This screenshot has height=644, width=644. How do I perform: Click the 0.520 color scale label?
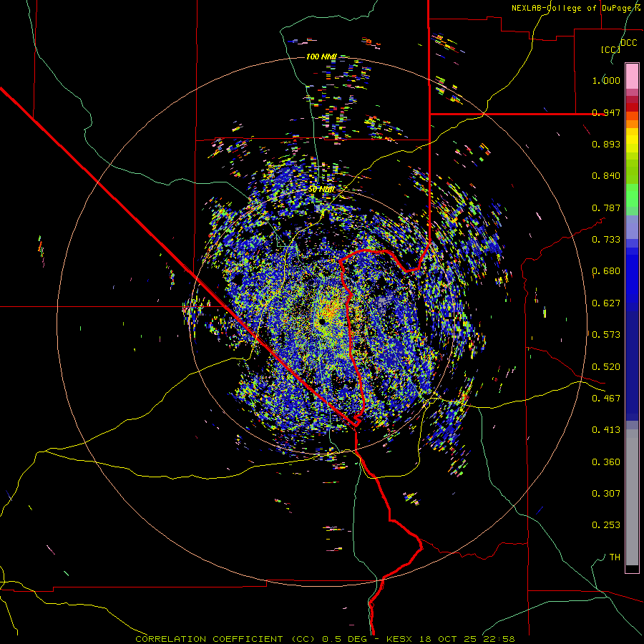coord(606,366)
